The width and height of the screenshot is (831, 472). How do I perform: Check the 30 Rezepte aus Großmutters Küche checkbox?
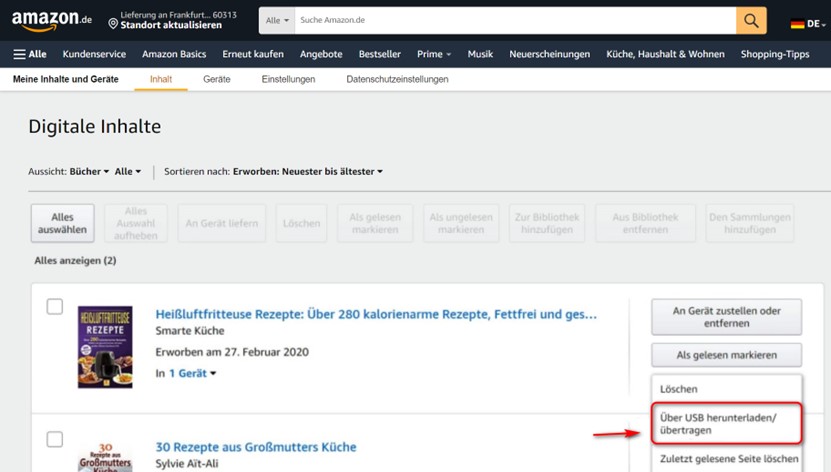[x=55, y=439]
